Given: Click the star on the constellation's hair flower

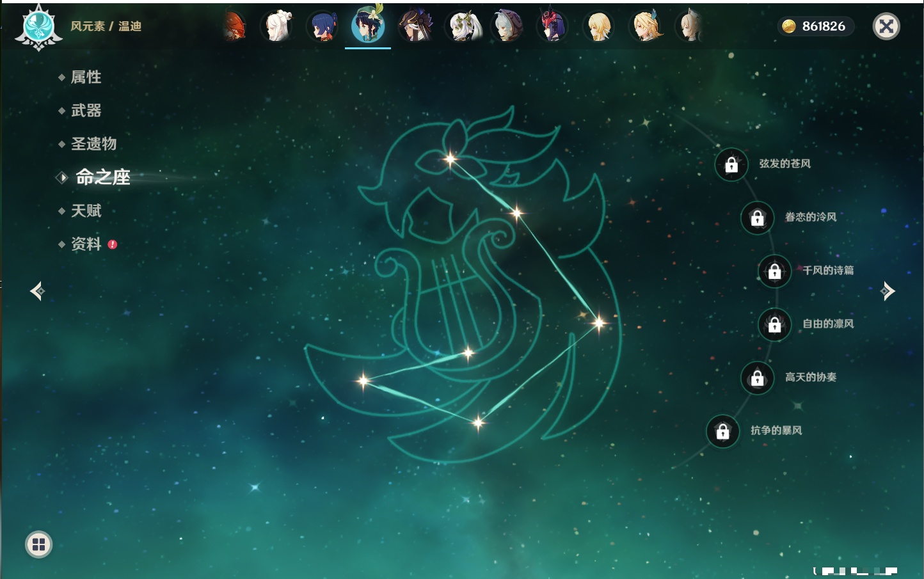Looking at the screenshot, I should coord(450,159).
